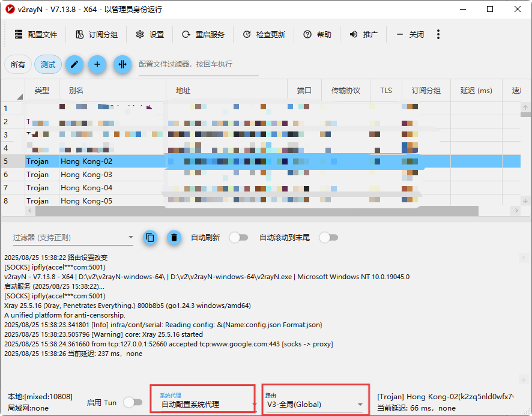The width and height of the screenshot is (532, 416).
Task: Click the 重启服务 restart service button
Action: 203,35
